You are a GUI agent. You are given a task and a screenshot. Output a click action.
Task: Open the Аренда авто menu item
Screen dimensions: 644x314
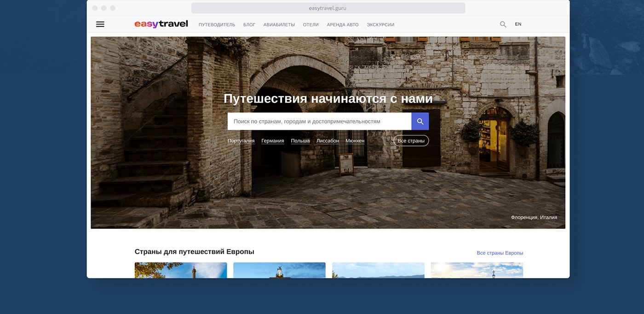[343, 25]
